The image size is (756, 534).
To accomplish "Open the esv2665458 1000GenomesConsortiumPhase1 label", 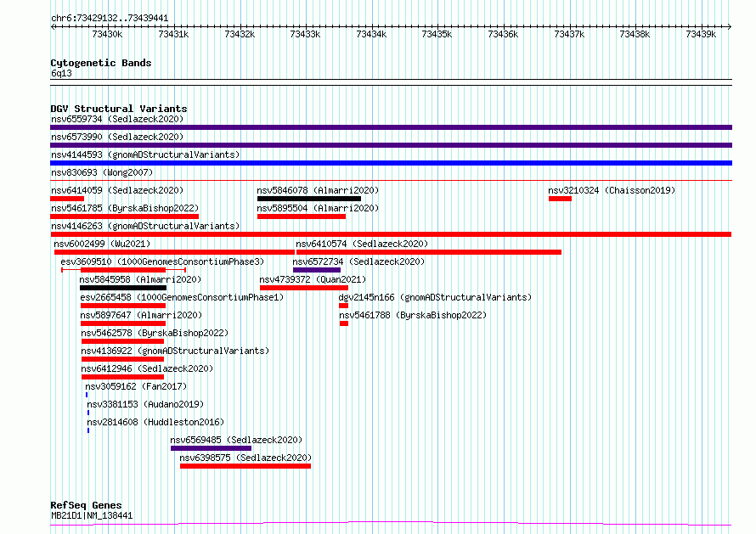I will click(183, 297).
